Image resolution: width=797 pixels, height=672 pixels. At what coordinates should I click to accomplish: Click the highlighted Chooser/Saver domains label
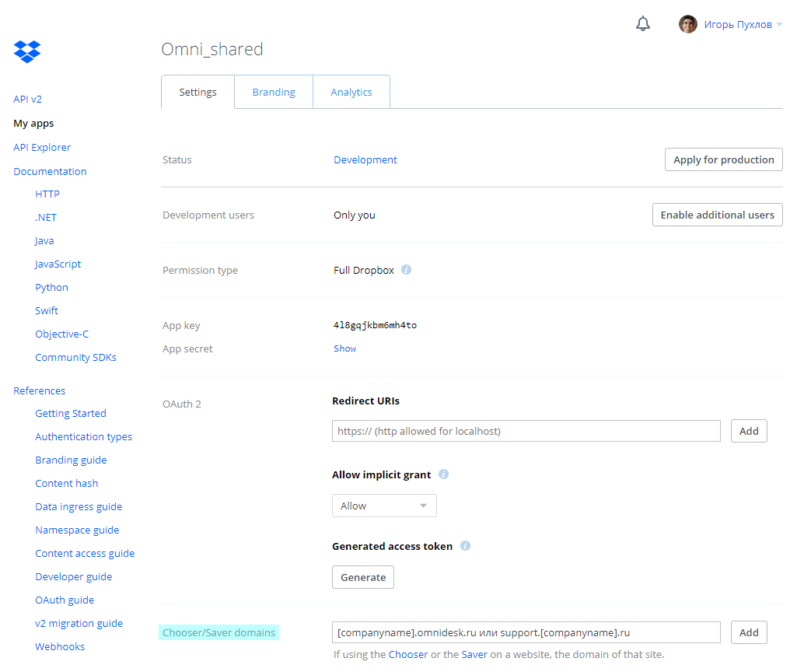pyautogui.click(x=218, y=632)
